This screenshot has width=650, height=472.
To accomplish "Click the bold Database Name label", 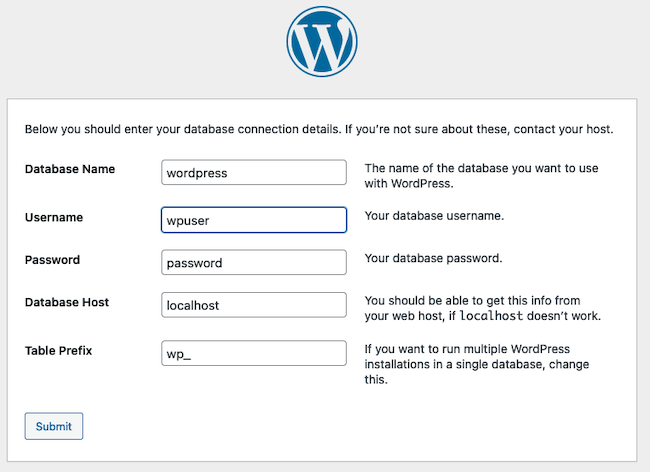I will [69, 169].
